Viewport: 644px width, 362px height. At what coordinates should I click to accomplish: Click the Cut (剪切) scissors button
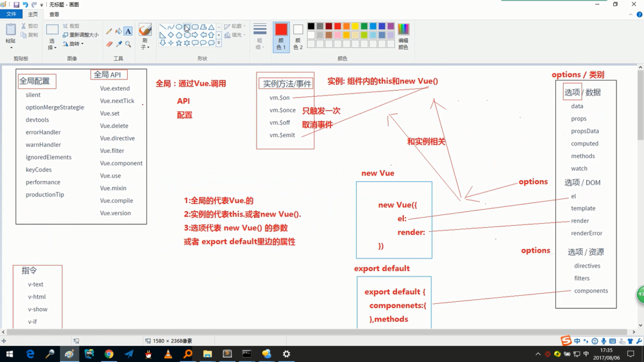point(29,26)
